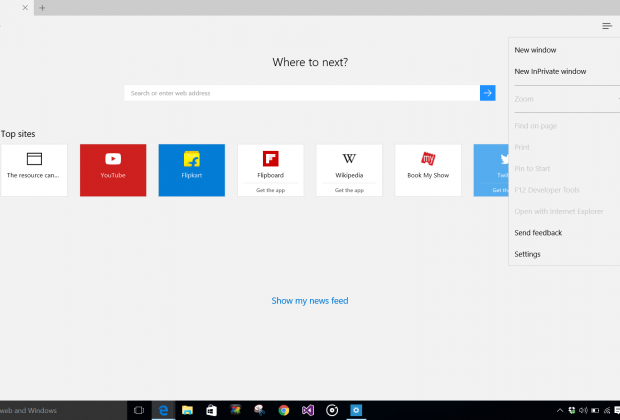The image size is (620, 420).
Task: Click the taskbar search box
Action: point(63,411)
